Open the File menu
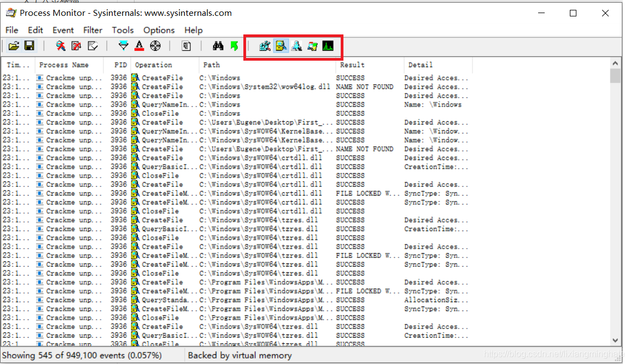Viewport: 630px width, 364px height. tap(11, 30)
